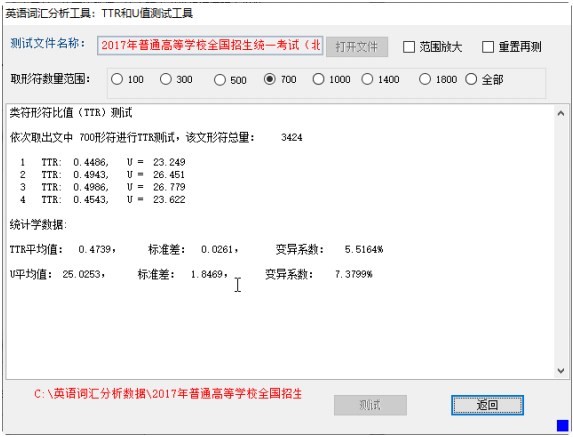Select the 100 token count radio button
Image resolution: width=573 pixels, height=437 pixels.
117,79
